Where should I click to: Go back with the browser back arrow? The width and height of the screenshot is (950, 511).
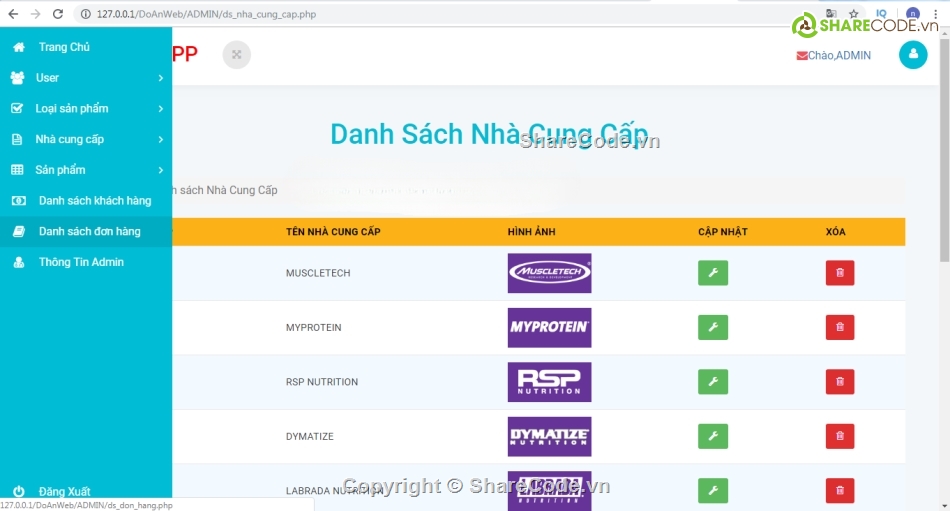coord(13,14)
